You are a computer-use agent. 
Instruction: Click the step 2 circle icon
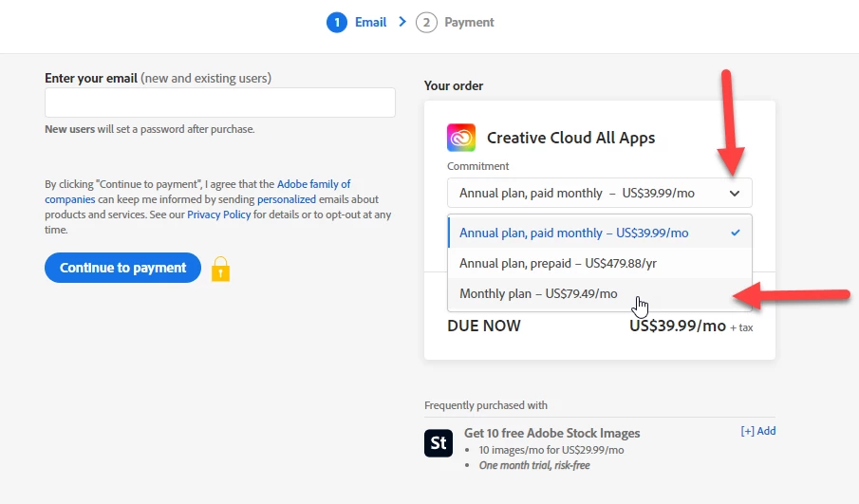[x=426, y=23]
